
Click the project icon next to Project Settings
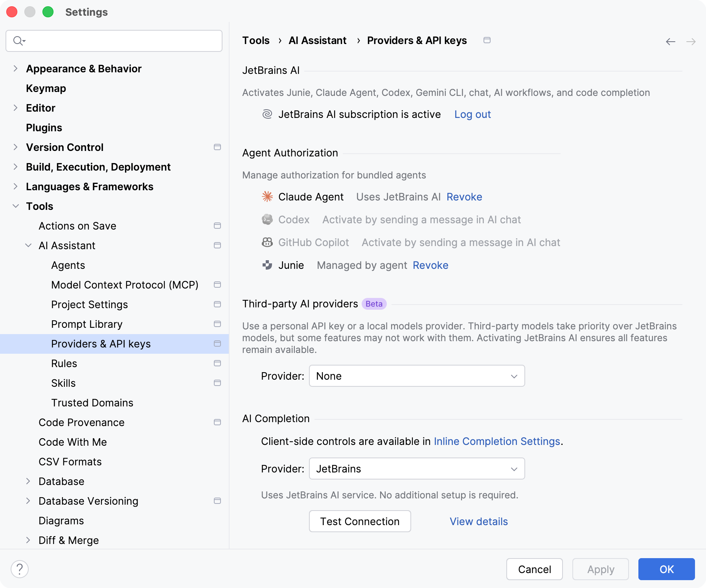coord(217,304)
